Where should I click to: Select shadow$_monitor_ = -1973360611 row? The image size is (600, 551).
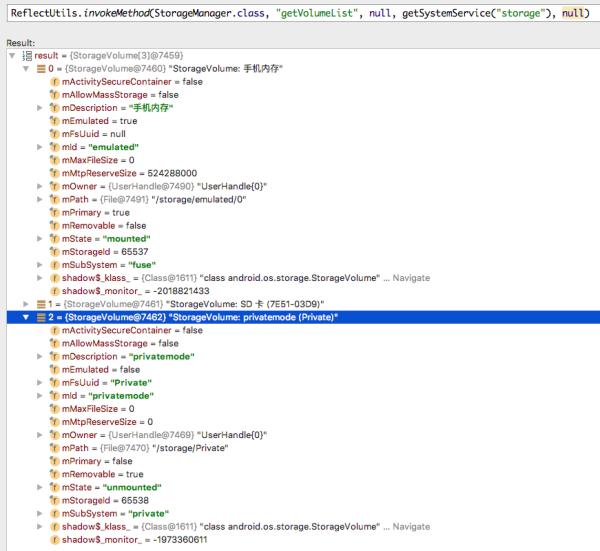click(303, 540)
